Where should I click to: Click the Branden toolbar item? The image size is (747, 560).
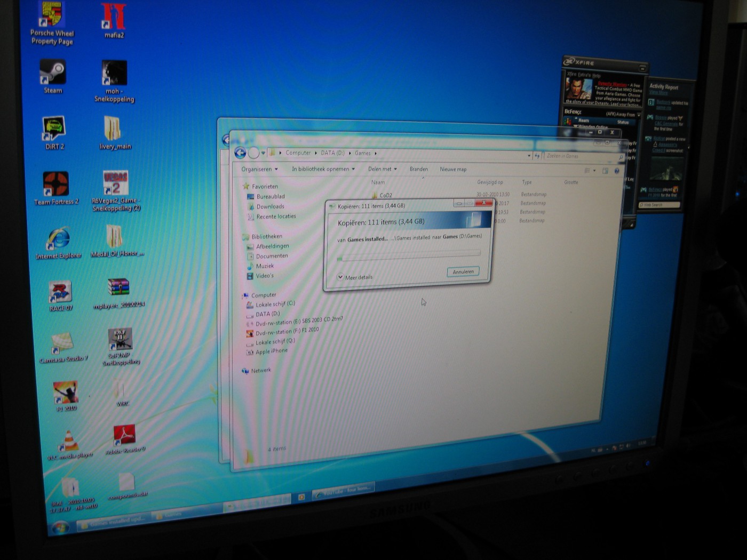click(x=418, y=169)
